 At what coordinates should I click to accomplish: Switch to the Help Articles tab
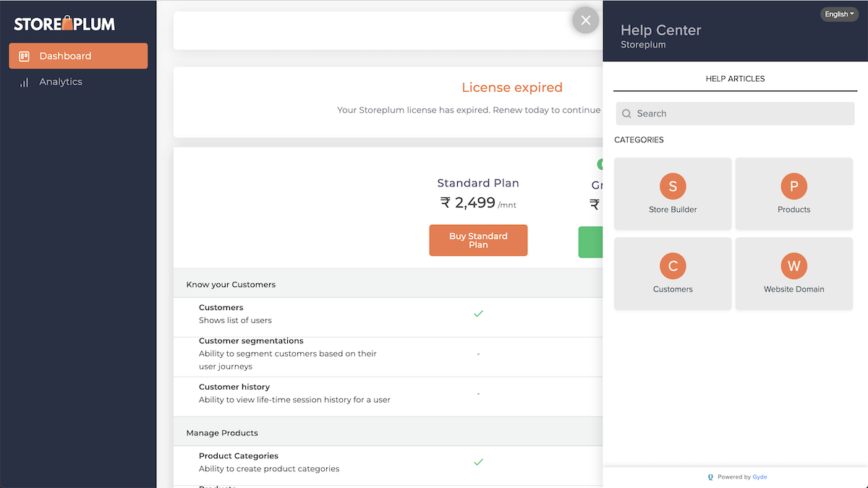(x=735, y=79)
